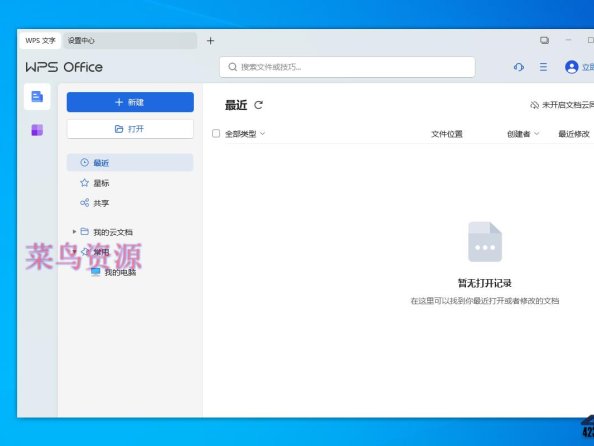Click the WPS Office logo

[64, 67]
